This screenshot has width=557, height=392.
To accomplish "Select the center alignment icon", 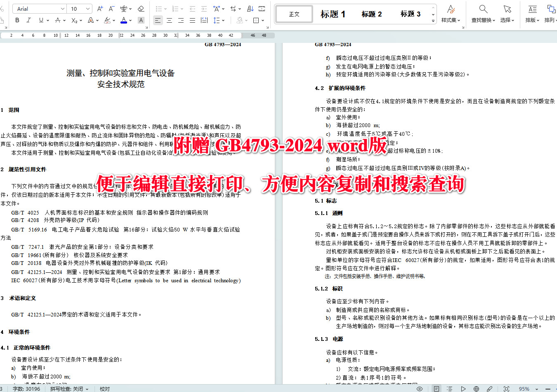I will coord(169,20).
